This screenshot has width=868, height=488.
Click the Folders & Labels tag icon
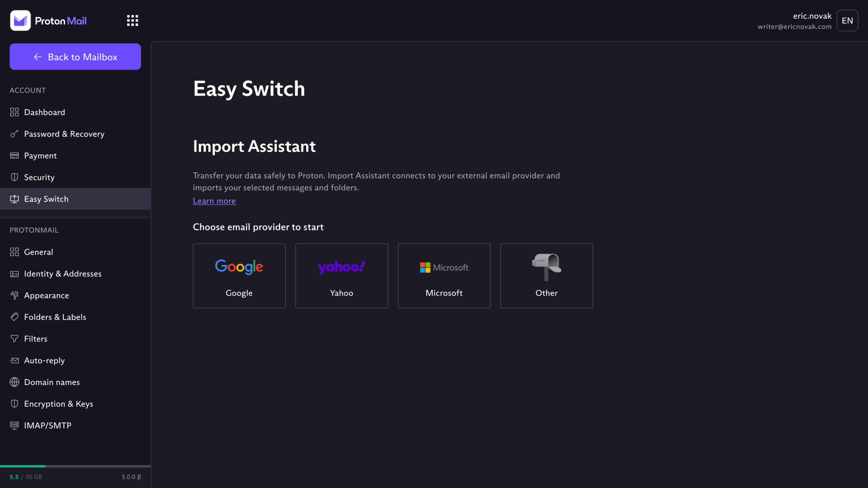pos(14,317)
